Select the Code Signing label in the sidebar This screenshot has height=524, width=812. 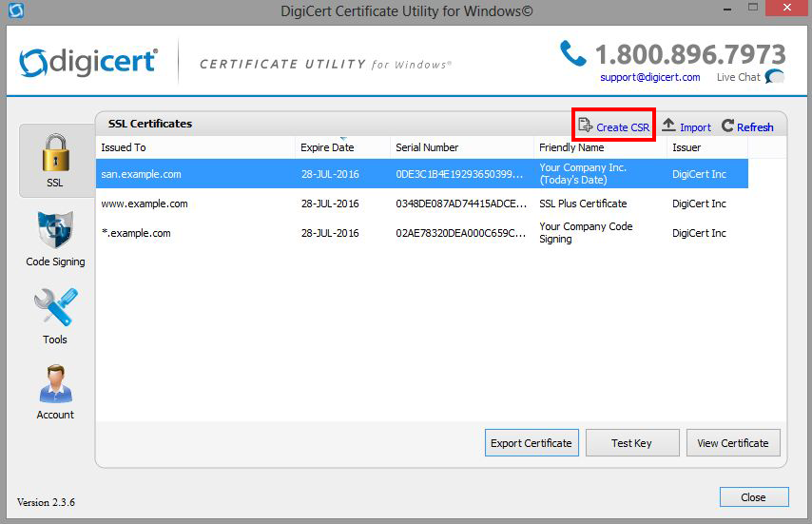point(55,262)
